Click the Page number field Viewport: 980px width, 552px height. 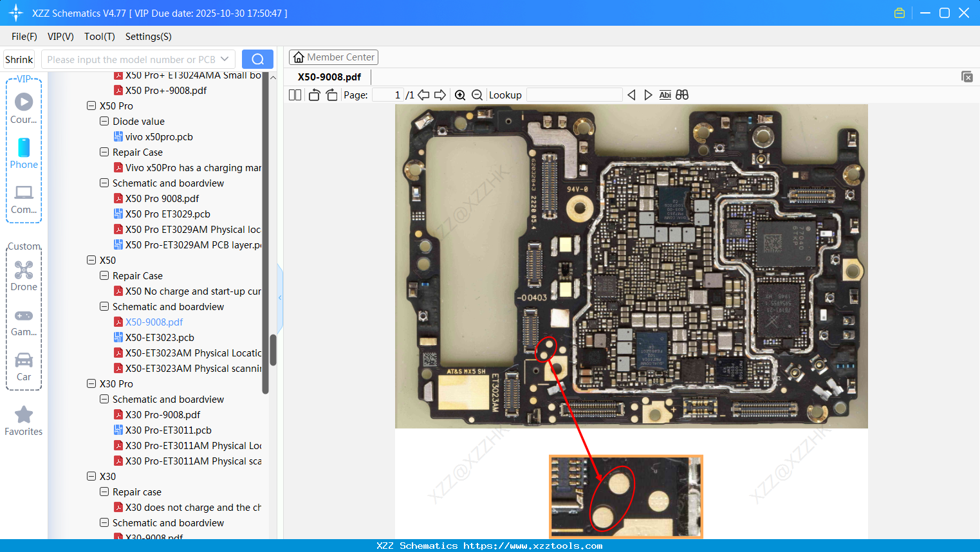pos(388,95)
